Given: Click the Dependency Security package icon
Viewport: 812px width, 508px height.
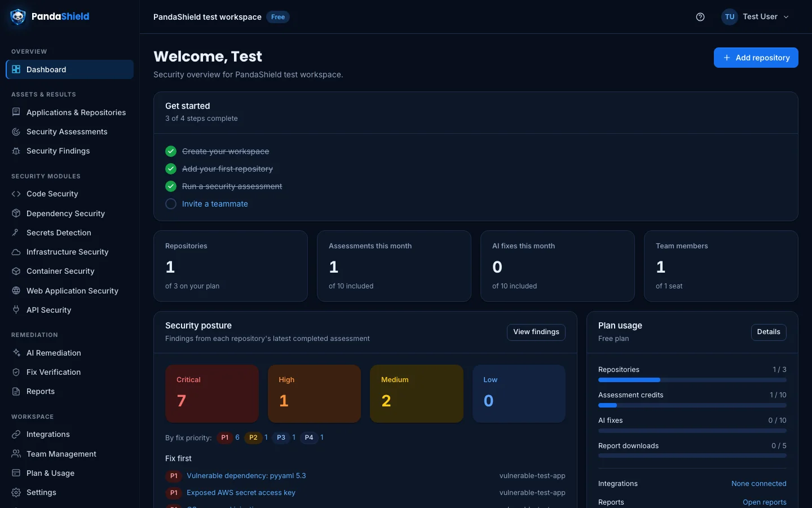Looking at the screenshot, I should click(16, 213).
